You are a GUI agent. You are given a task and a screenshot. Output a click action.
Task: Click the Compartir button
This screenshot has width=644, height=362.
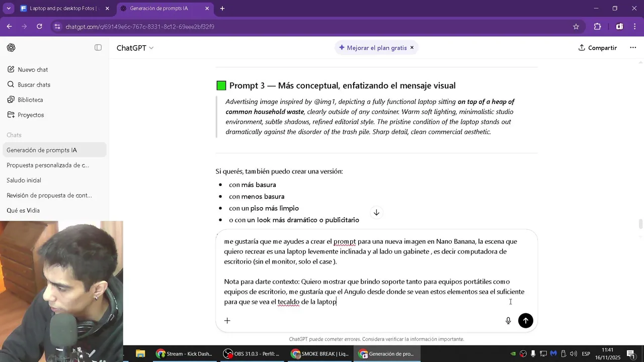(597, 48)
